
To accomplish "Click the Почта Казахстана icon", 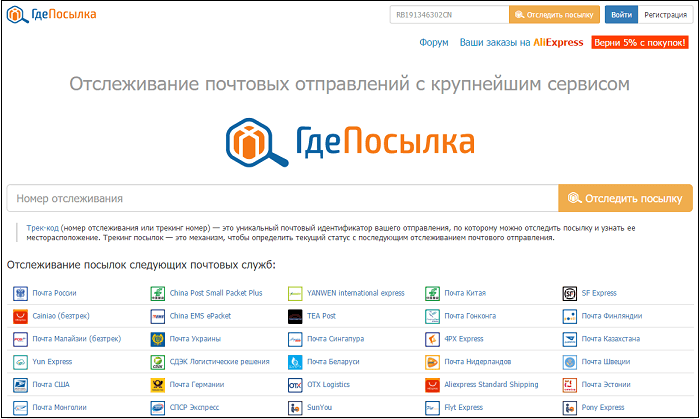I will [570, 339].
